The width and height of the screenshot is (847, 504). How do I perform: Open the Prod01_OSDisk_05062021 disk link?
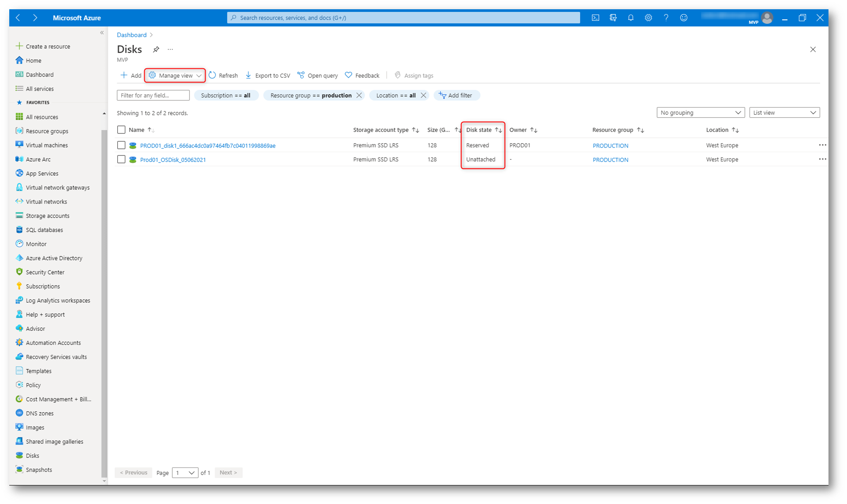pyautogui.click(x=173, y=159)
